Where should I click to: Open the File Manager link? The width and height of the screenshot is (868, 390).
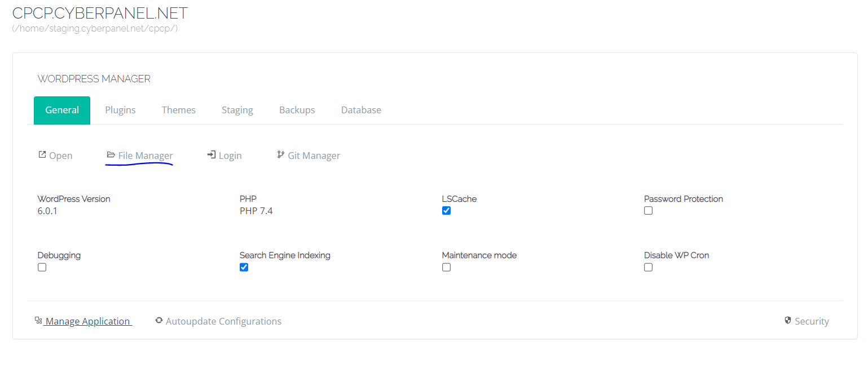(x=145, y=155)
